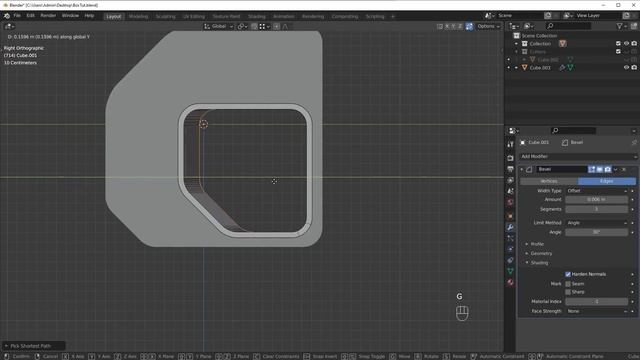Open the Material properties tab

(x=510, y=282)
